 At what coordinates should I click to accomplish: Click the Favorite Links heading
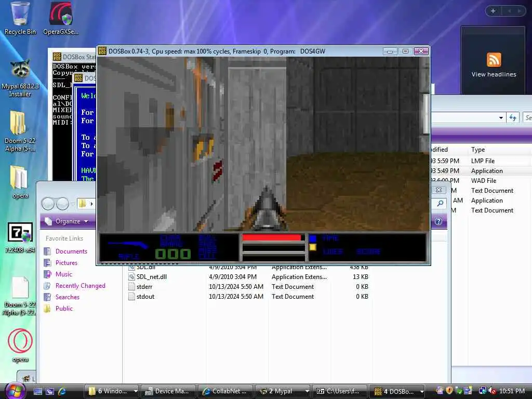point(64,238)
